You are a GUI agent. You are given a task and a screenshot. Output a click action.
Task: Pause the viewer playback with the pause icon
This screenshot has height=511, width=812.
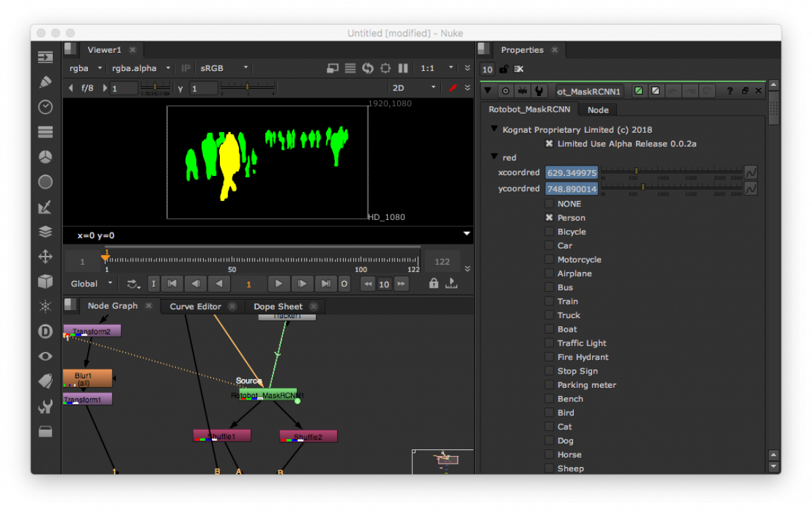[x=403, y=68]
